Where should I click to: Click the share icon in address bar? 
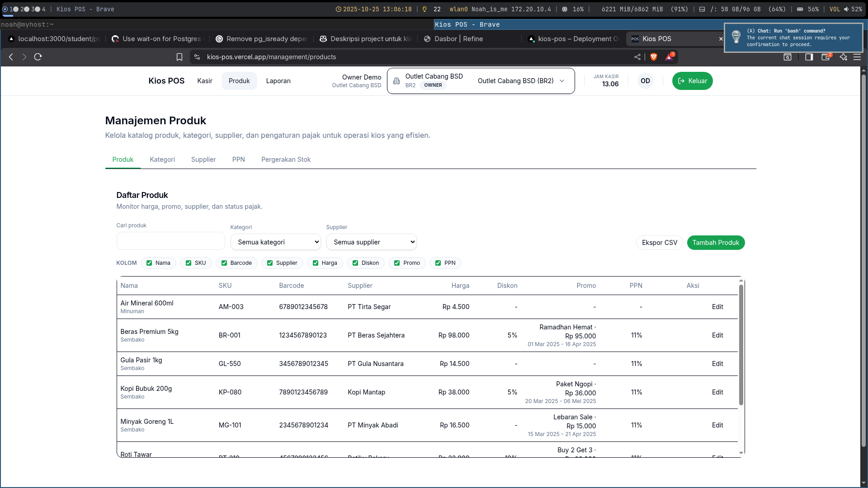click(637, 57)
